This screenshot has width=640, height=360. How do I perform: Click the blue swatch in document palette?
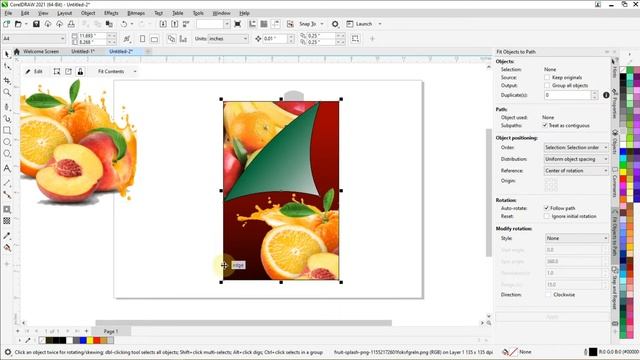pyautogui.click(x=83, y=340)
